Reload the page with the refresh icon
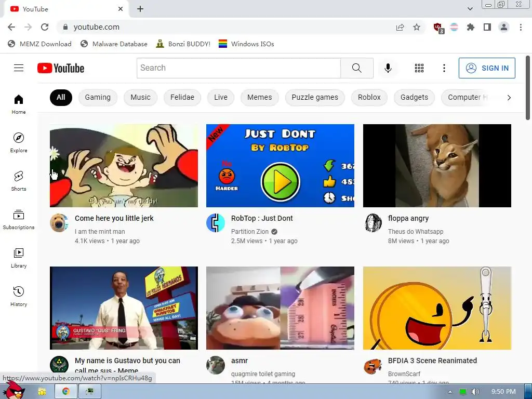This screenshot has height=399, width=532. [x=45, y=27]
